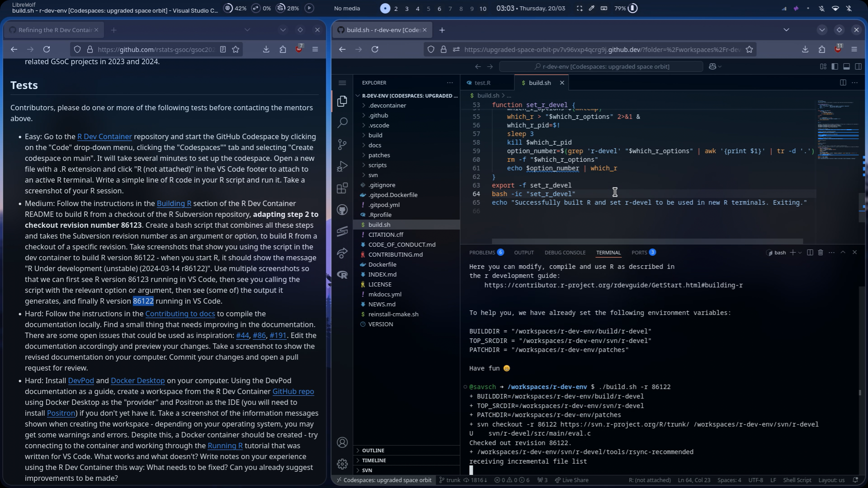Open Copilot chat icon in title bar
This screenshot has height=488, width=868.
[x=712, y=66]
